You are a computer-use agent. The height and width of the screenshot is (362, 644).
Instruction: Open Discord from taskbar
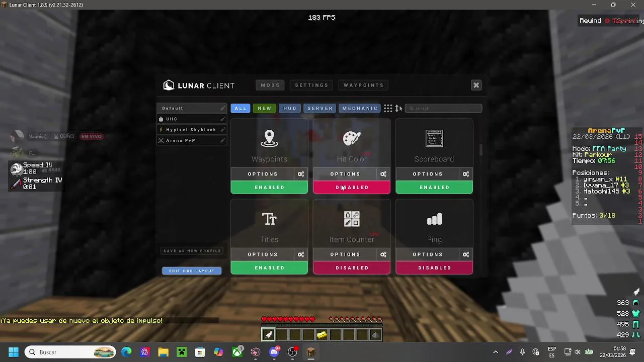click(274, 352)
